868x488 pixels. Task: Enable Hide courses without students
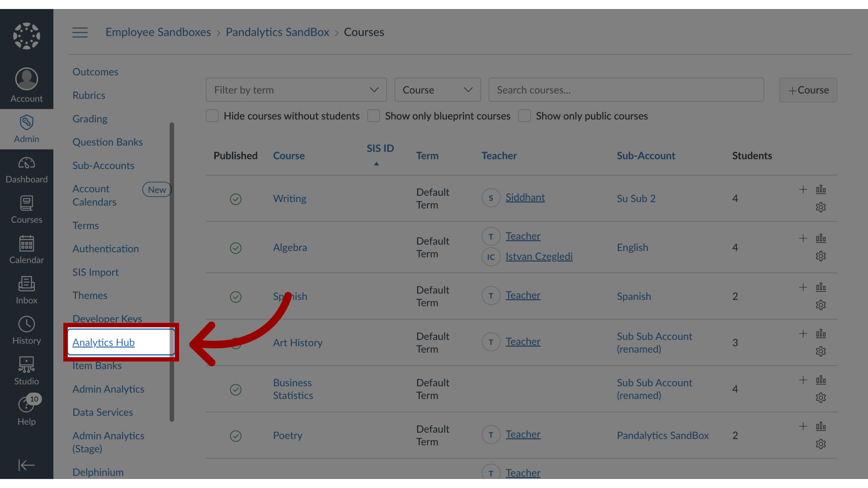click(x=212, y=116)
